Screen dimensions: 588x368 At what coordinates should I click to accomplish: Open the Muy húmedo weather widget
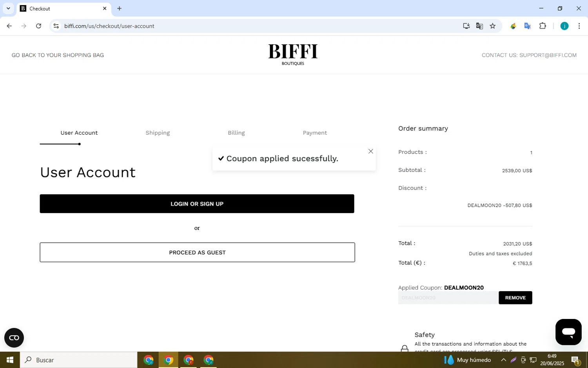(x=467, y=360)
